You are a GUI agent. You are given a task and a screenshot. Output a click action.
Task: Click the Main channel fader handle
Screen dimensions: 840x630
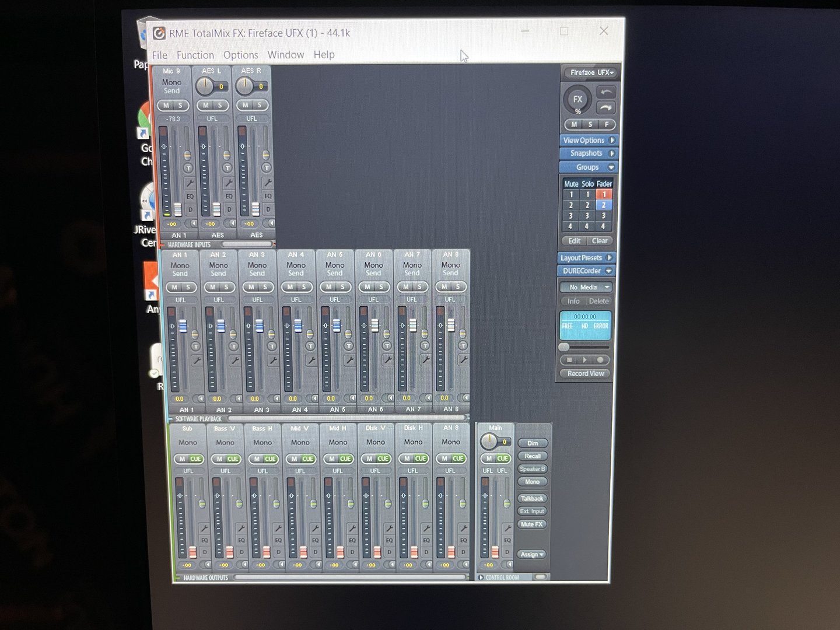coord(495,552)
